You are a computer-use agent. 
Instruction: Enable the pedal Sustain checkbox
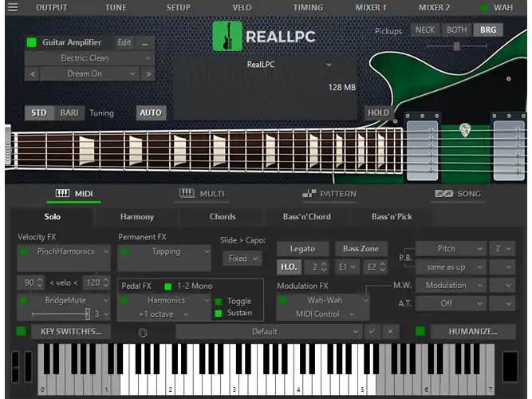click(219, 313)
